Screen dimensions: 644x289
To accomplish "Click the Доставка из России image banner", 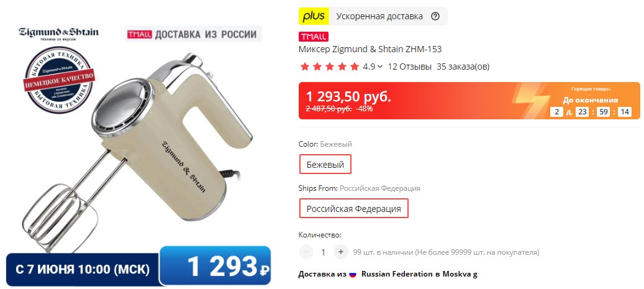I will click(193, 34).
